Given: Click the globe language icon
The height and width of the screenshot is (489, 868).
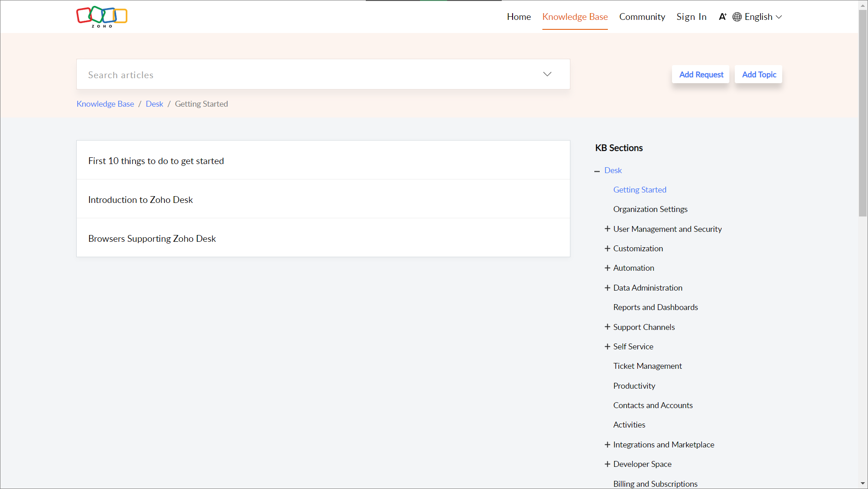Looking at the screenshot, I should click(x=737, y=17).
